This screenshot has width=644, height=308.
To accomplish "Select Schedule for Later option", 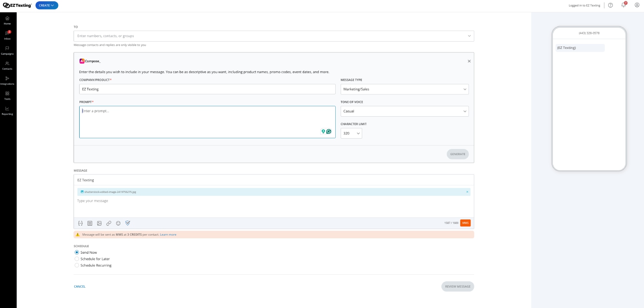I will click(77, 259).
